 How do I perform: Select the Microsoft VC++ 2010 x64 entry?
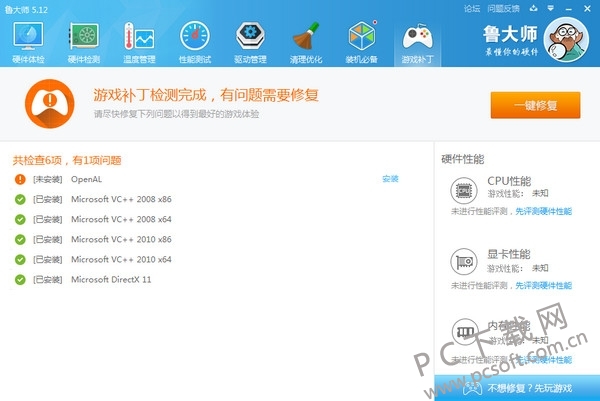click(121, 259)
